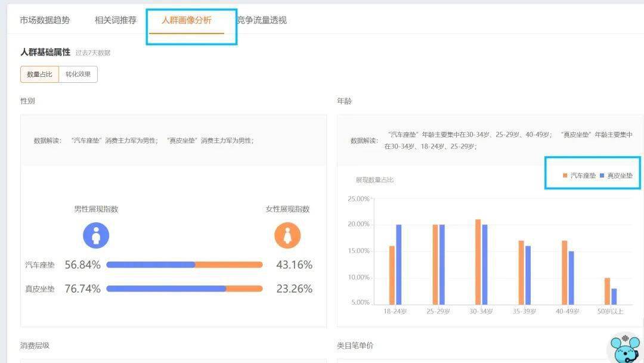Toggle the blue 真皮坐垫 legend marker
644x363 pixels.
[602, 176]
